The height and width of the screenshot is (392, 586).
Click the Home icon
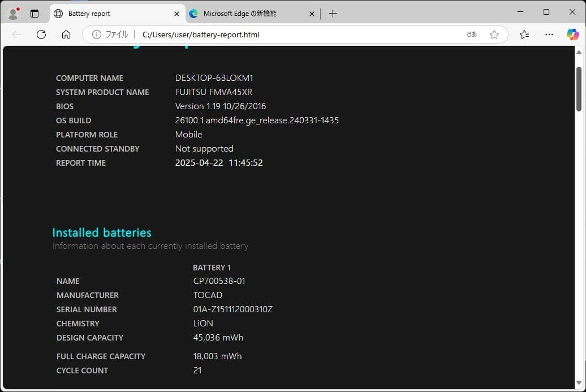click(x=66, y=34)
